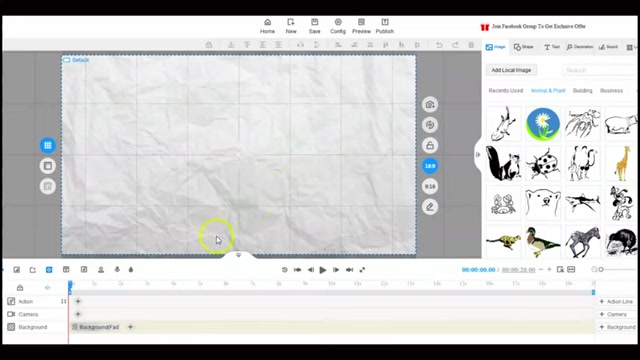
Task: Adjust the timeline zoom slider
Action: (x=601, y=269)
